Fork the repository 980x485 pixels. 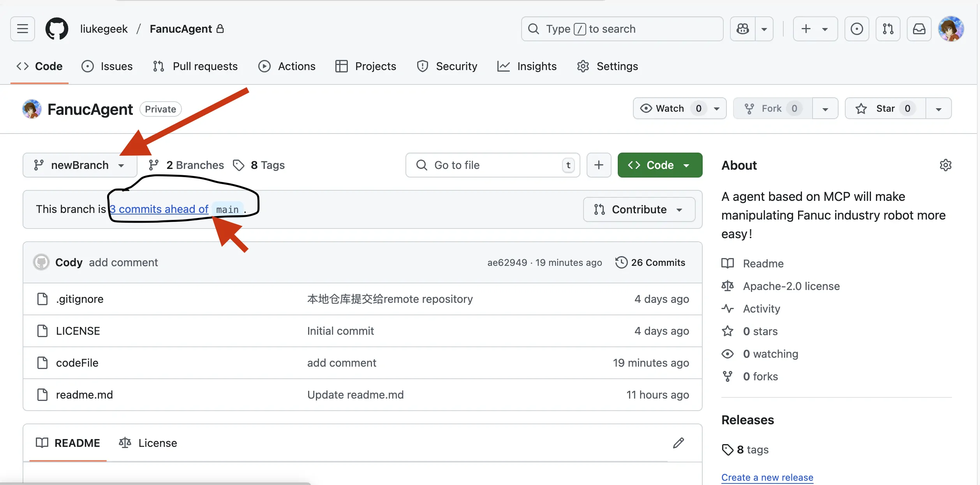tap(773, 108)
